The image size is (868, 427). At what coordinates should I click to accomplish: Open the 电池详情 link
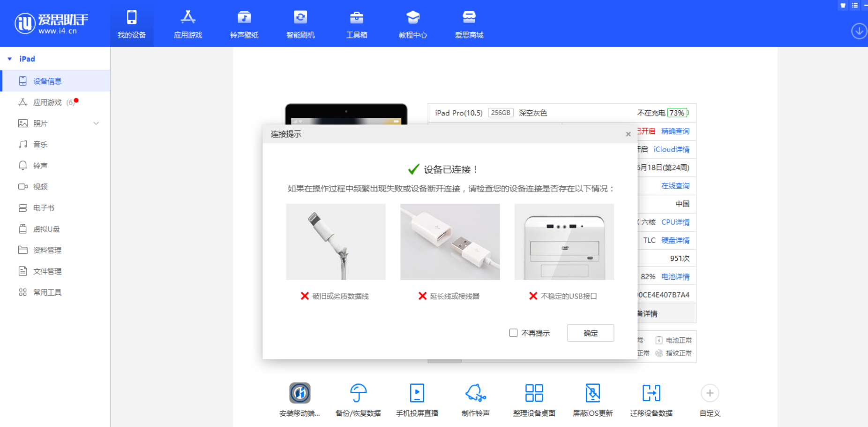(675, 277)
